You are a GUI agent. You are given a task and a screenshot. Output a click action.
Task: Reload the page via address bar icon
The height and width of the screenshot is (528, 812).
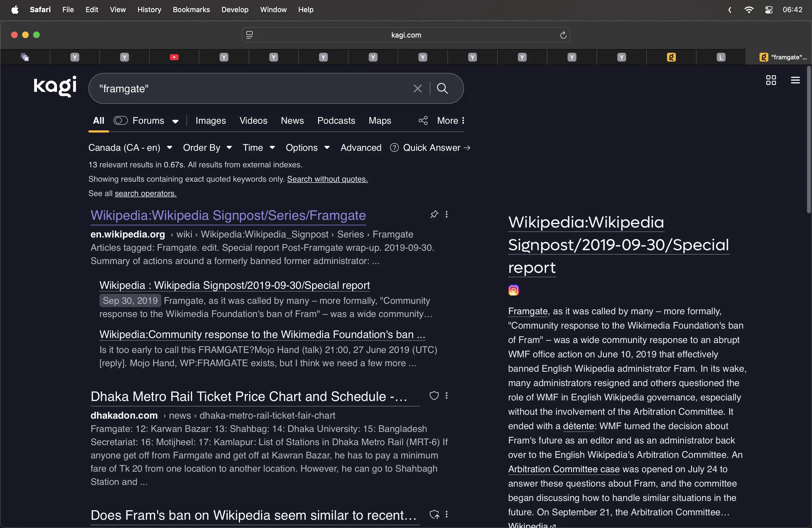(x=563, y=35)
